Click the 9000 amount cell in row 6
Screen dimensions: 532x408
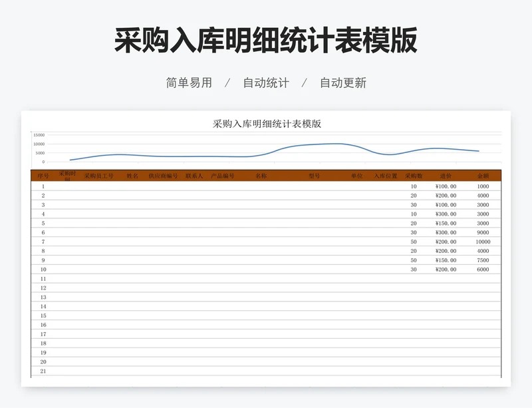tap(483, 232)
